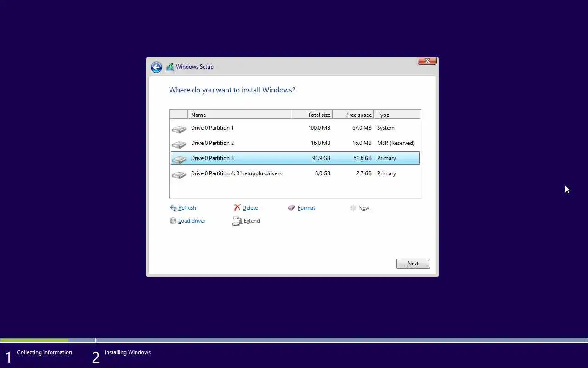Select Drive 0 Partition 3 row

point(295,158)
